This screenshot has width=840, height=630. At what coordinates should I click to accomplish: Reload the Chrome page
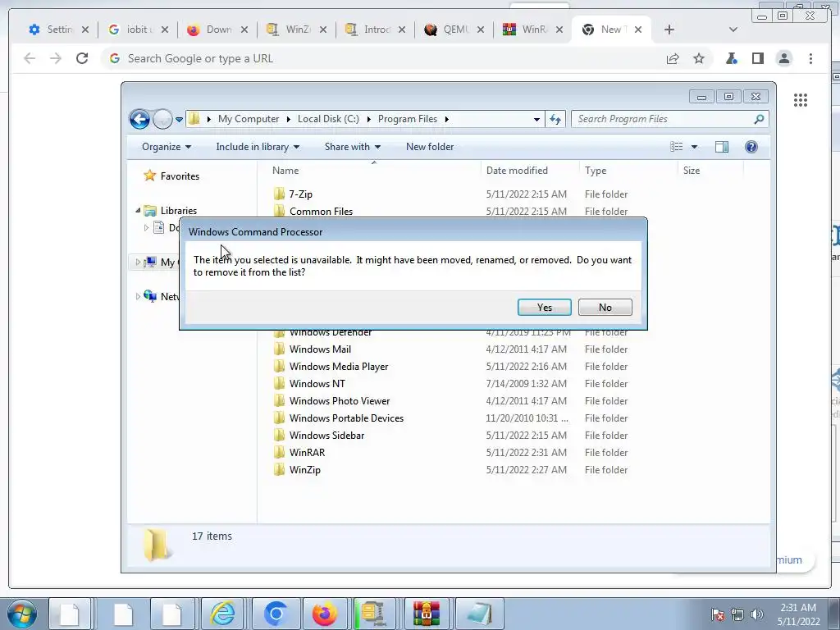82,58
